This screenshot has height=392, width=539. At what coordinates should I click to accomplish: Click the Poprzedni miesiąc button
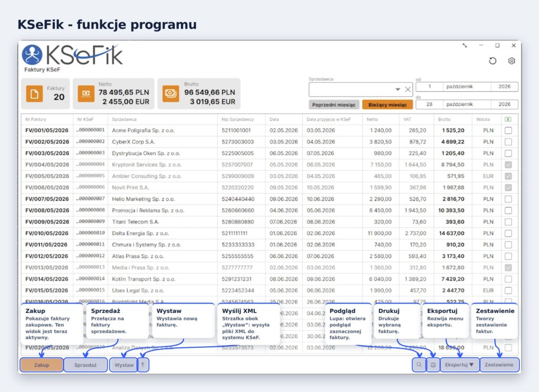coord(334,105)
